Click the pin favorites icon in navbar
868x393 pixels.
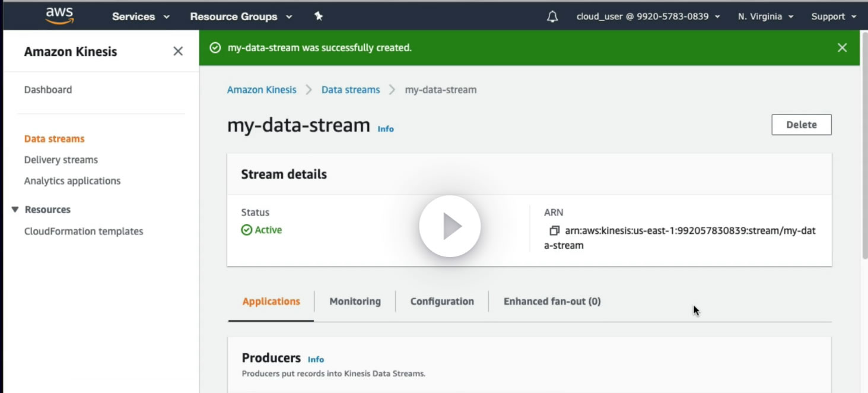[319, 17]
